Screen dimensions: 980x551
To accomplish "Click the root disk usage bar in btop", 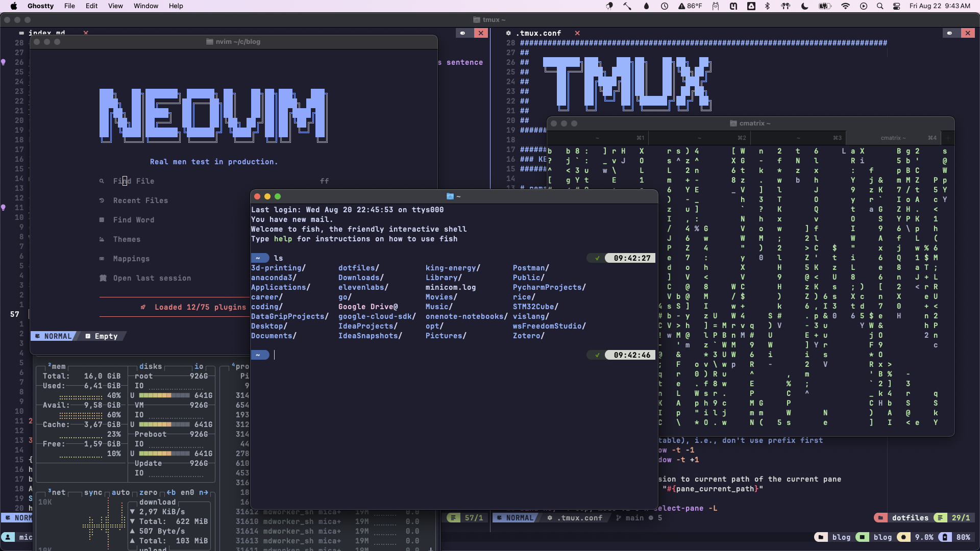I will pos(164,395).
